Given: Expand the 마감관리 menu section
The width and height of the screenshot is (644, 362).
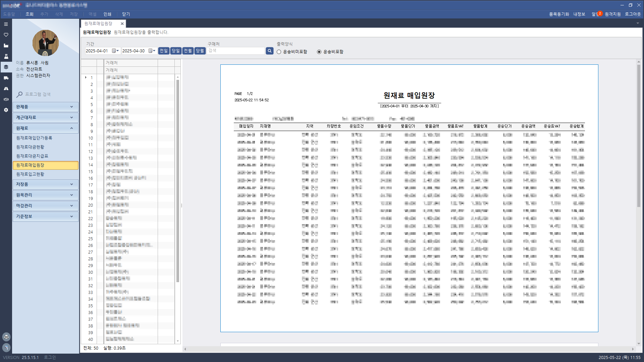Looking at the screenshot, I should coord(45,206).
